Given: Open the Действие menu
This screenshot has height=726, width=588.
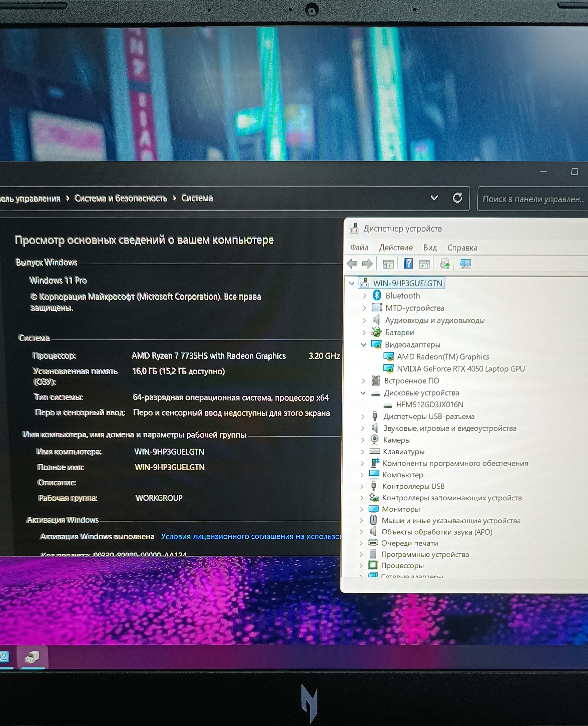Looking at the screenshot, I should tap(395, 248).
